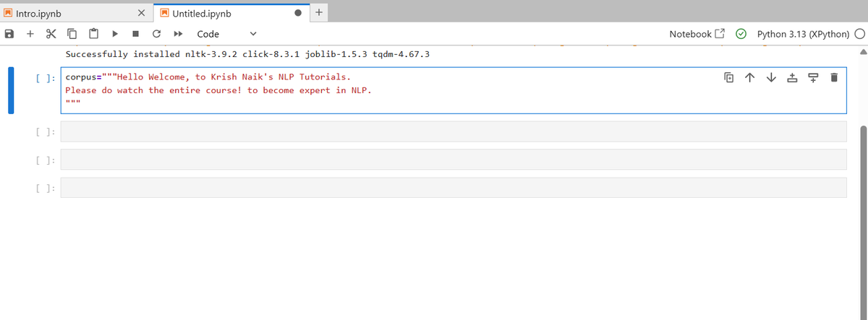The image size is (868, 320).
Task: Click the kernel status circle indicator
Action: (860, 34)
